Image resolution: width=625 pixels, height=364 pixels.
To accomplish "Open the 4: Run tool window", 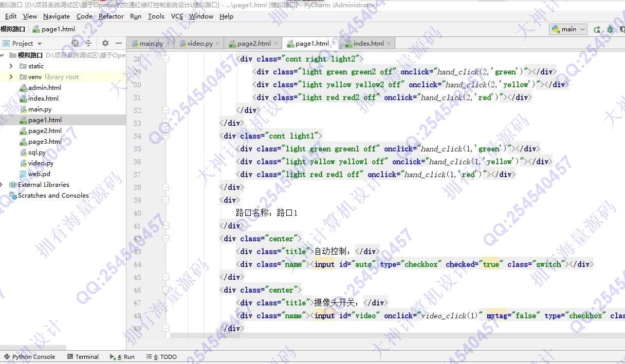I will pyautogui.click(x=122, y=357).
